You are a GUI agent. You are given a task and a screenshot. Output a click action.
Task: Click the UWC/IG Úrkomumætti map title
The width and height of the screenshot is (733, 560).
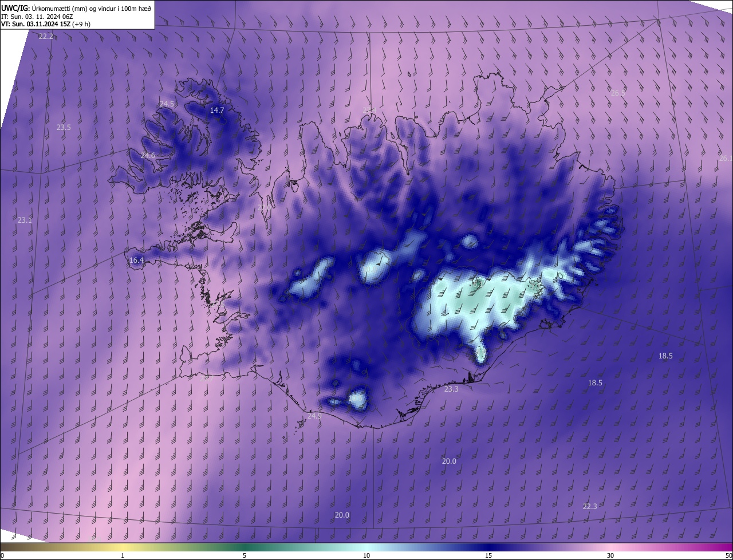point(76,8)
